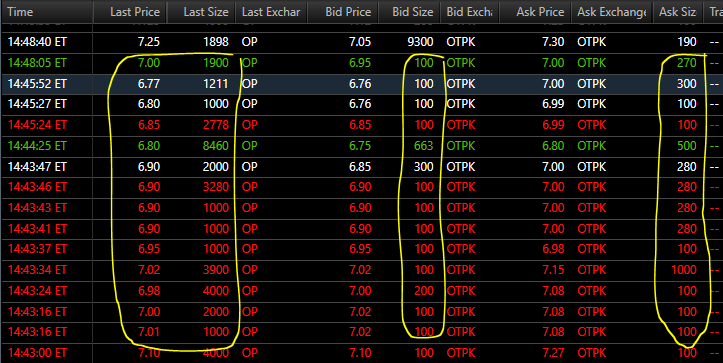The height and width of the screenshot is (363, 723).
Task: Click bid price 7.05 at 14:48:40
Action: tap(360, 42)
